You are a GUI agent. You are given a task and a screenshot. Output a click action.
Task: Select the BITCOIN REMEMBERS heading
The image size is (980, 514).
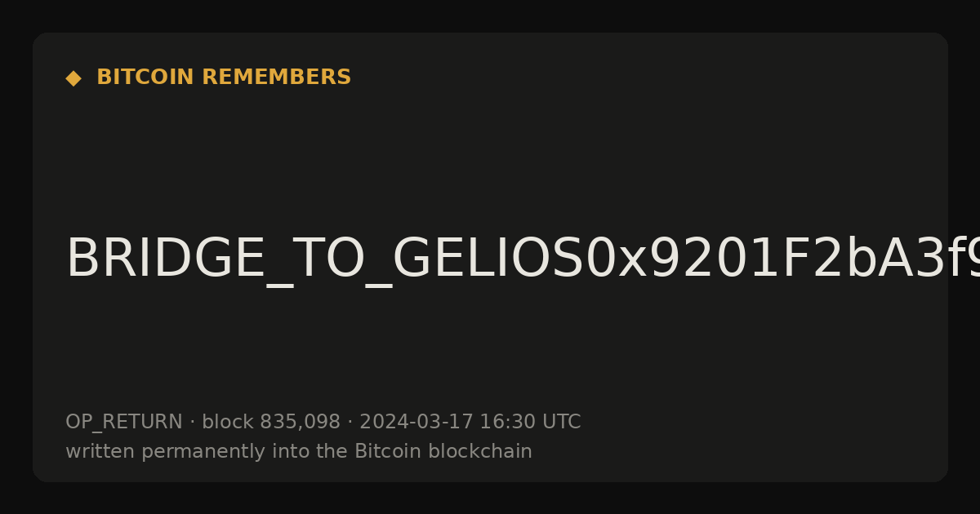(x=224, y=78)
